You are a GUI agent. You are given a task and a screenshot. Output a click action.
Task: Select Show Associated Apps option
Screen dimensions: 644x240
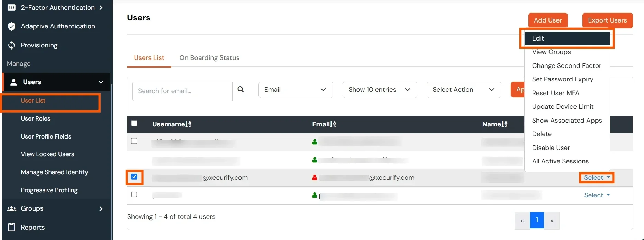coord(567,120)
